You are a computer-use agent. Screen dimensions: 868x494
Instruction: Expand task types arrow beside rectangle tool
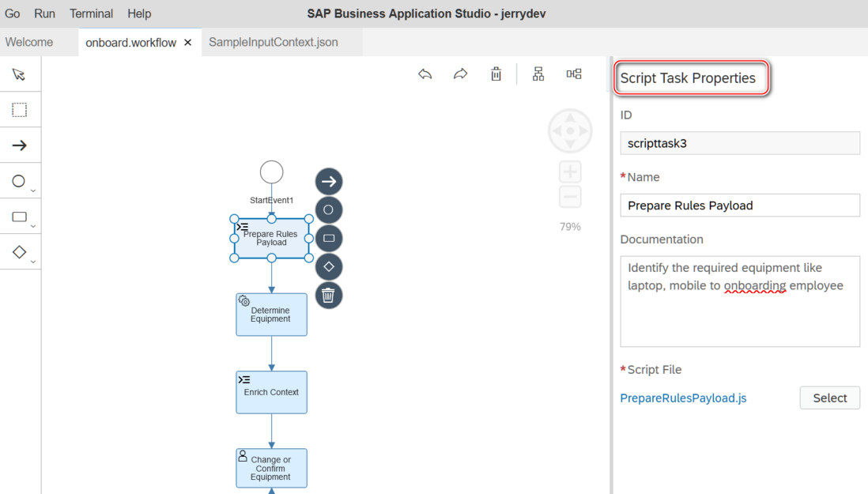point(33,226)
